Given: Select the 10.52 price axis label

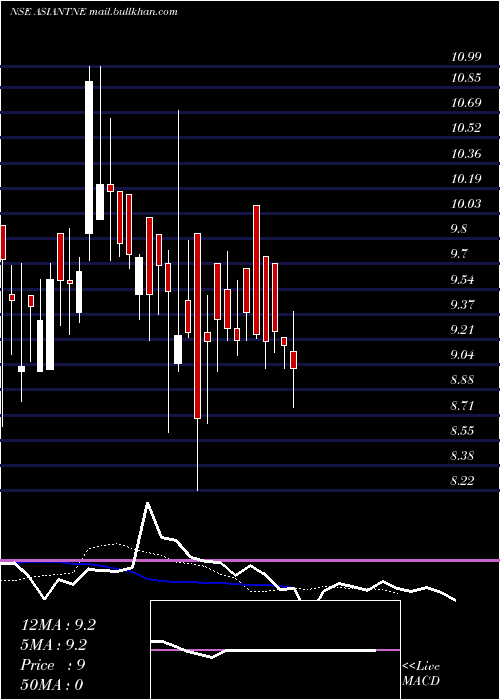Looking at the screenshot, I should (x=466, y=128).
